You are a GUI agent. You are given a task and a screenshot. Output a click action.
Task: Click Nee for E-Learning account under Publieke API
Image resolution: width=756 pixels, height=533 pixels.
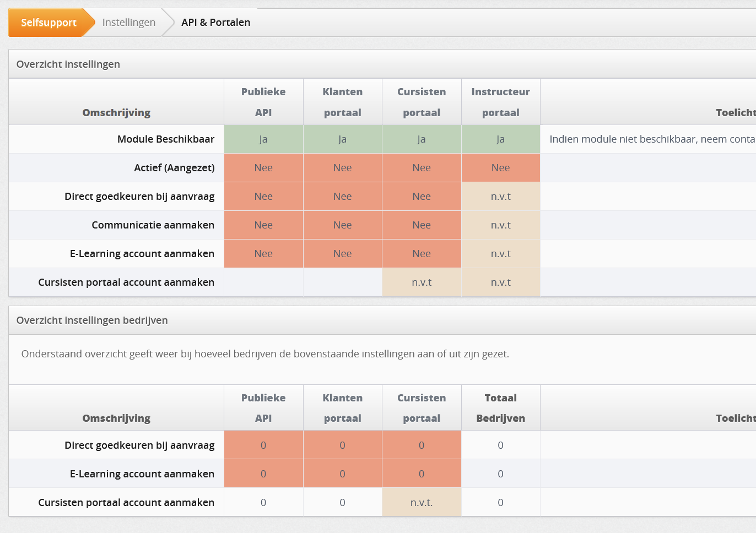pos(263,254)
